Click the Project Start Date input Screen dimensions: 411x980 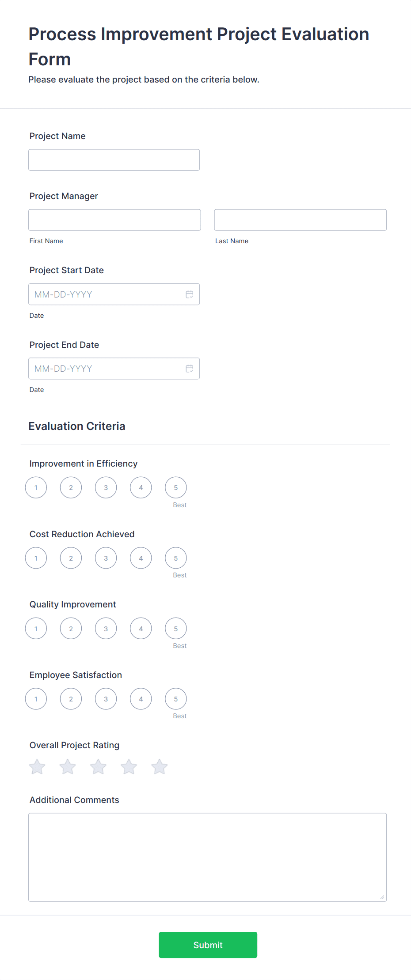(106, 294)
